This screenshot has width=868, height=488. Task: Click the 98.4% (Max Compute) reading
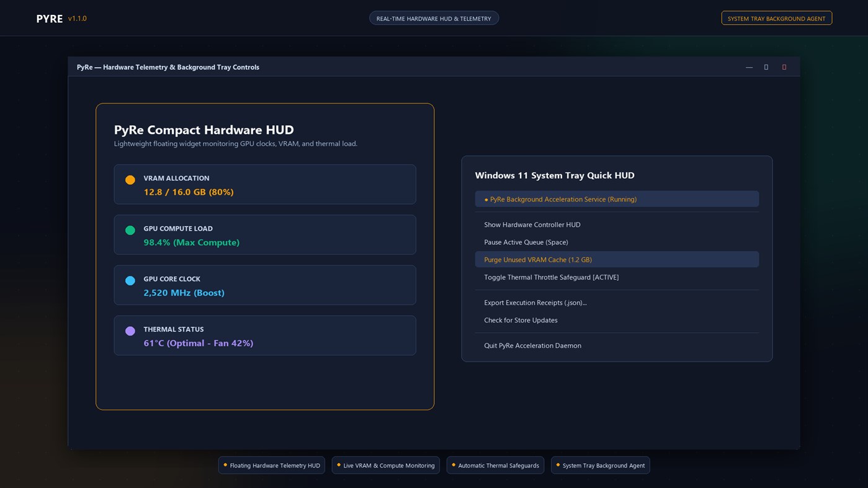(x=192, y=242)
